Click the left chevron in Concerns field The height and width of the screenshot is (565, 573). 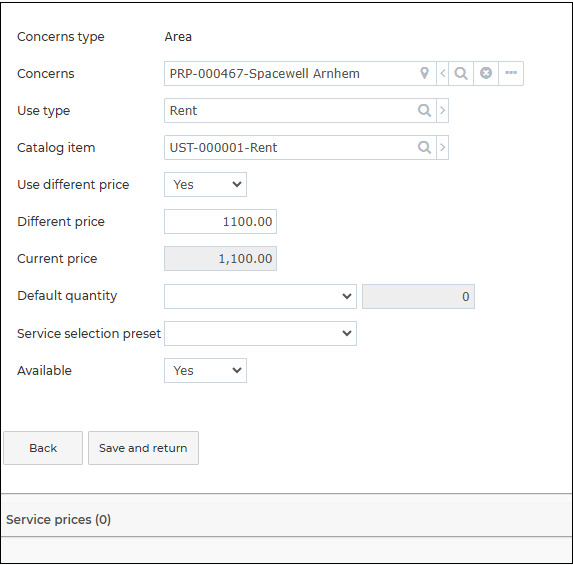click(443, 73)
